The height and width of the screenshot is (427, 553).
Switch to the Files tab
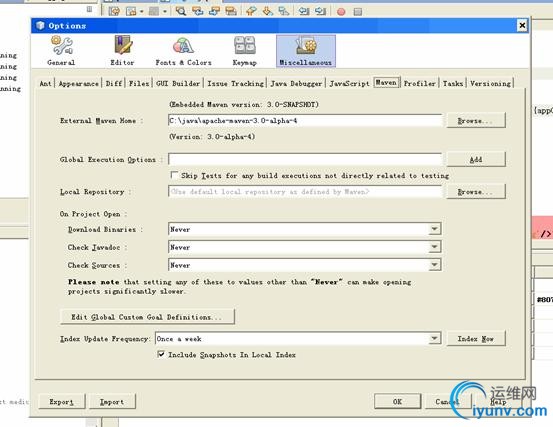pos(139,84)
